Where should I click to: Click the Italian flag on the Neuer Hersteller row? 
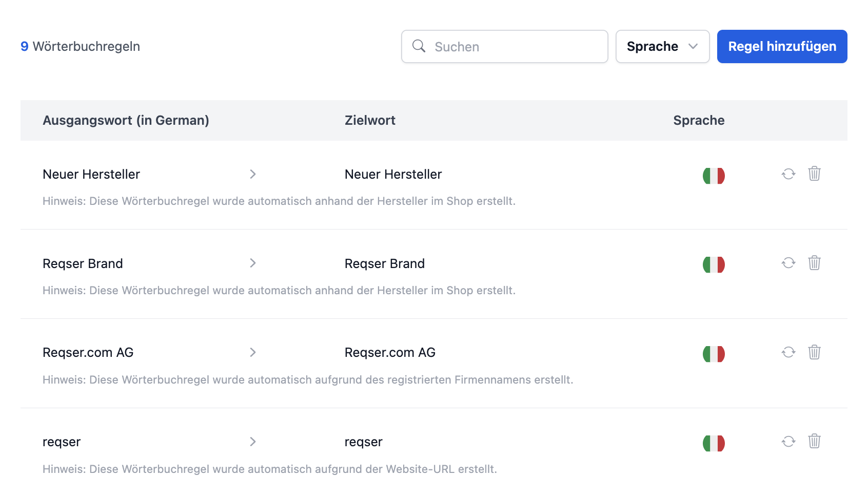pos(714,175)
